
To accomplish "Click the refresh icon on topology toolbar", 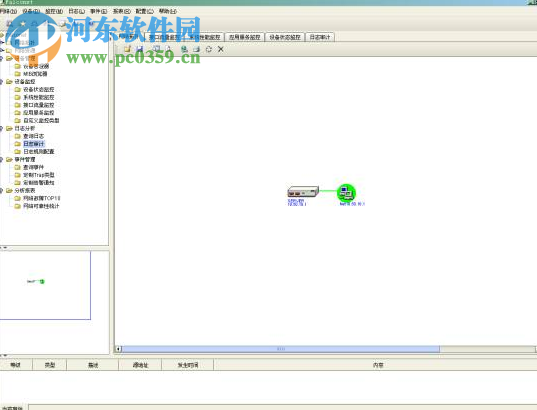I will coord(209,49).
